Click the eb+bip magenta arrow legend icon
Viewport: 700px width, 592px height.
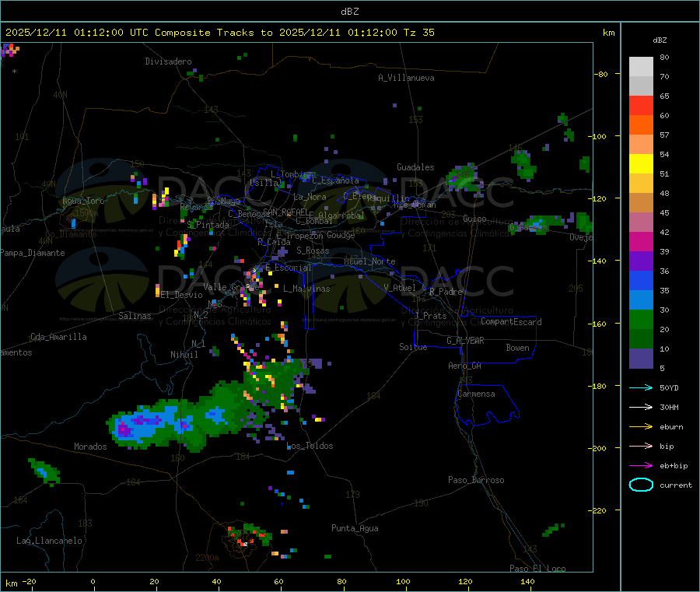pyautogui.click(x=641, y=466)
